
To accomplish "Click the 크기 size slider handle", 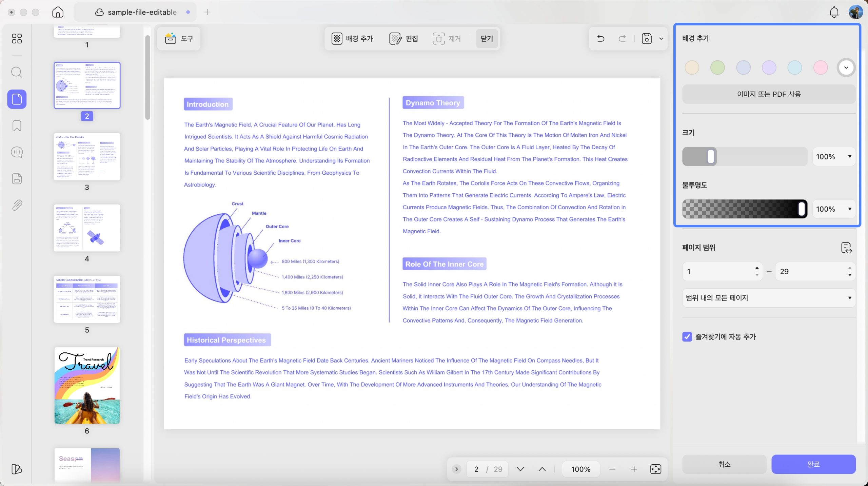I will pyautogui.click(x=711, y=157).
